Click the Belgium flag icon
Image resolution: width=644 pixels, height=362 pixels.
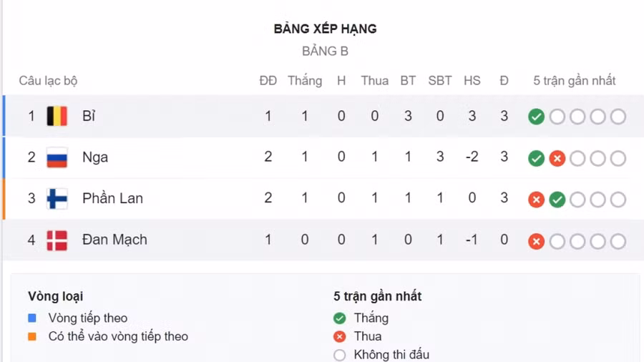tap(57, 116)
